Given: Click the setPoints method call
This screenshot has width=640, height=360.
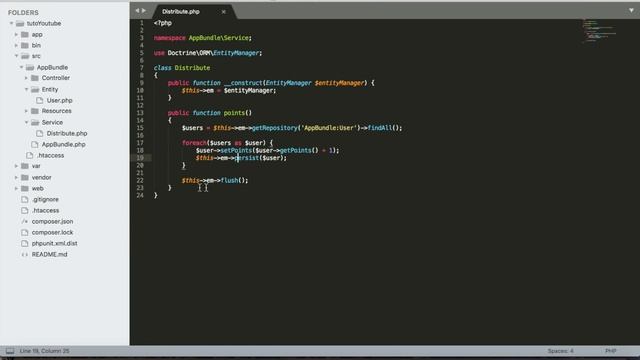Looking at the screenshot, I should pos(236,151).
